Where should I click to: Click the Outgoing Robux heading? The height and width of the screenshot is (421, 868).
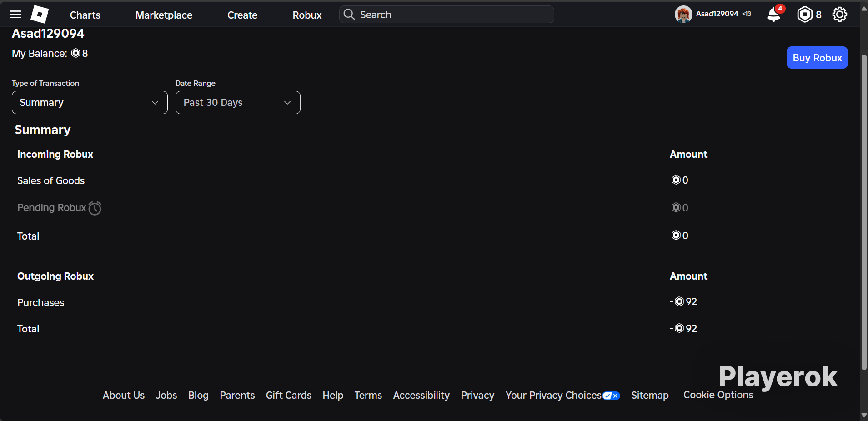(55, 276)
